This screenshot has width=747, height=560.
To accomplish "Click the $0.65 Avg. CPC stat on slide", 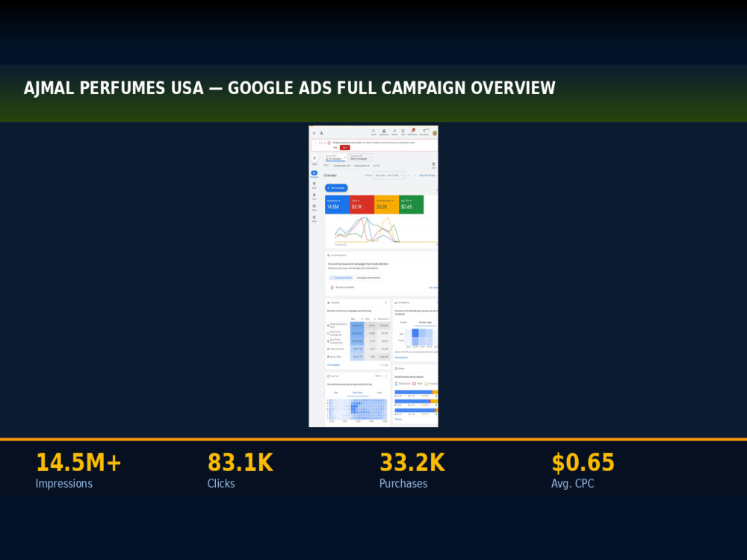I will coord(583,470).
